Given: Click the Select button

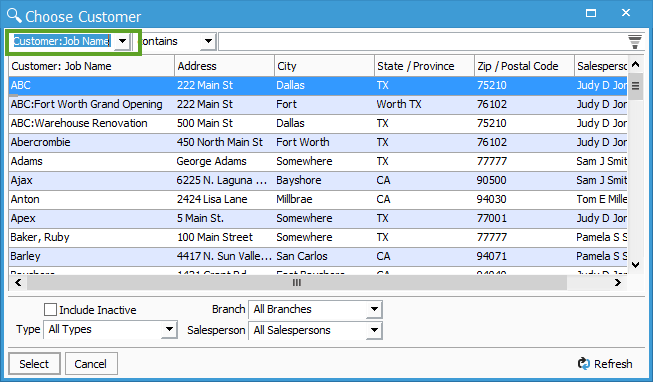Looking at the screenshot, I should [34, 364].
